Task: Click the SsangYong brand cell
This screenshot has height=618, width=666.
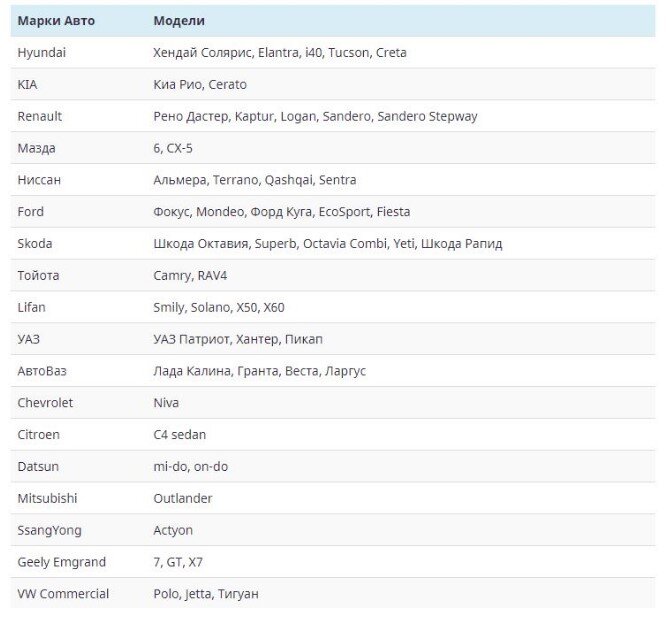Action: (x=50, y=530)
